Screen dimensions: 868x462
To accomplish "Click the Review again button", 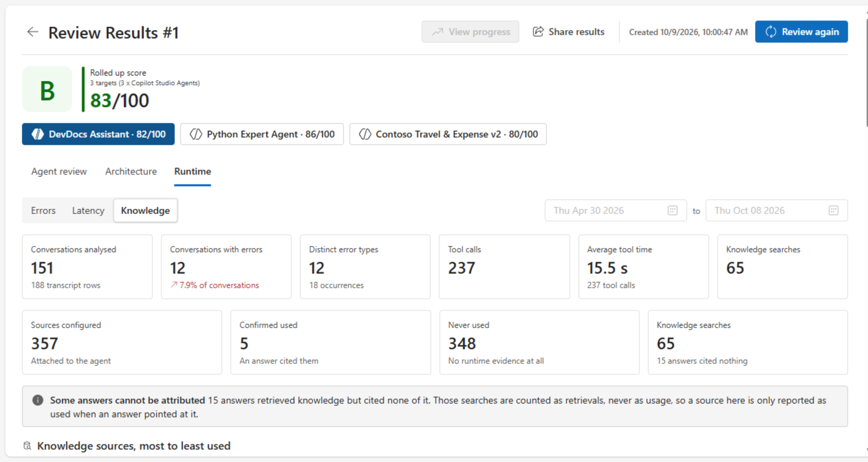I will click(801, 32).
